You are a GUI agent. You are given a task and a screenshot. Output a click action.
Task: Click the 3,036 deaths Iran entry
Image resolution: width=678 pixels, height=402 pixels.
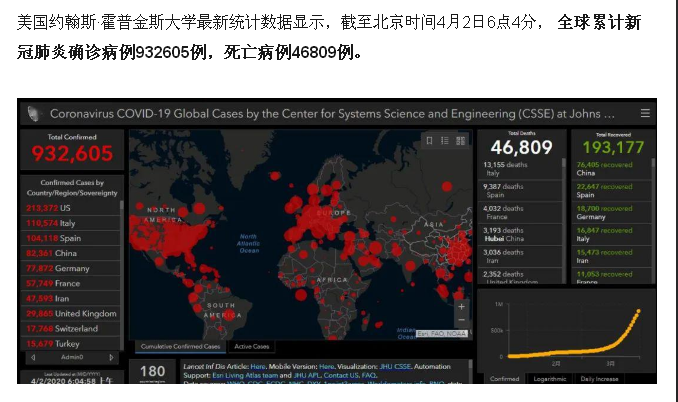[x=520, y=256]
